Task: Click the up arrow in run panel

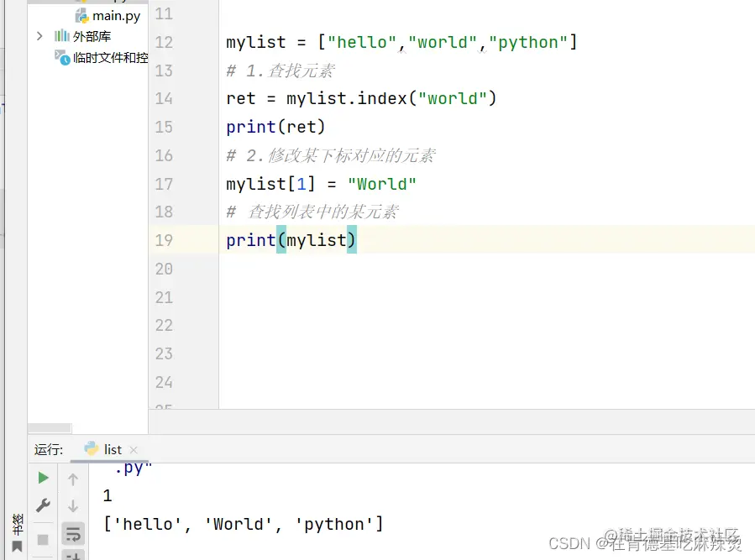Action: click(73, 479)
